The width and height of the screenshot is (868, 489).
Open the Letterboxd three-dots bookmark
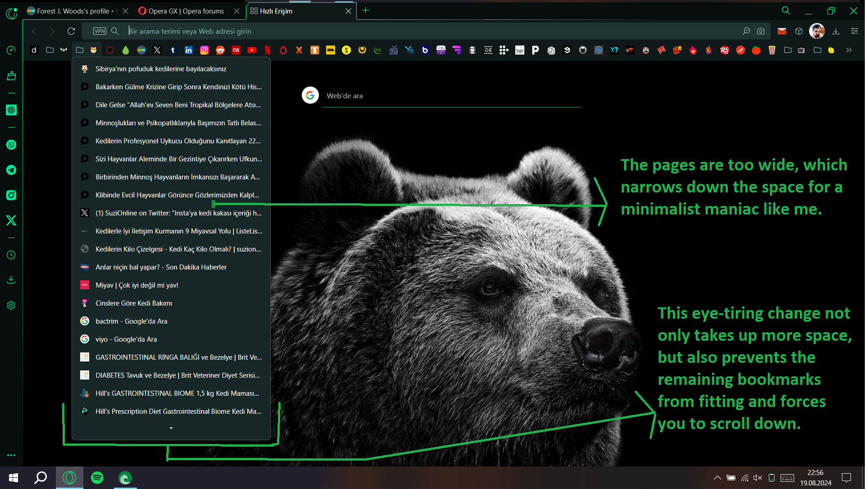click(x=141, y=50)
